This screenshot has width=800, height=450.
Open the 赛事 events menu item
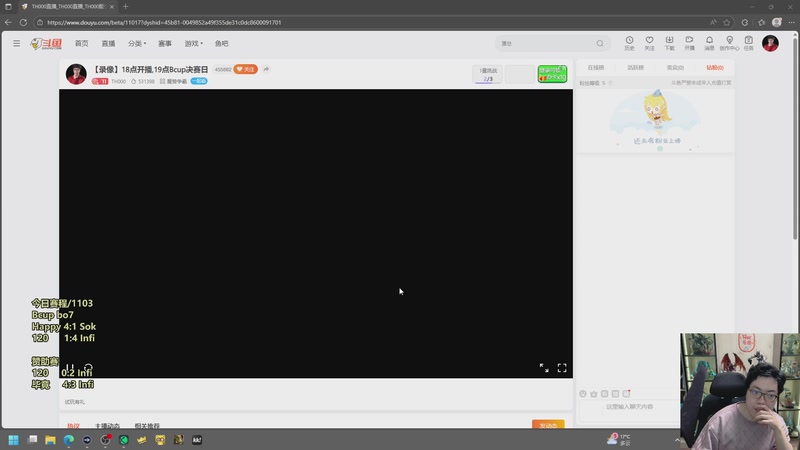165,43
